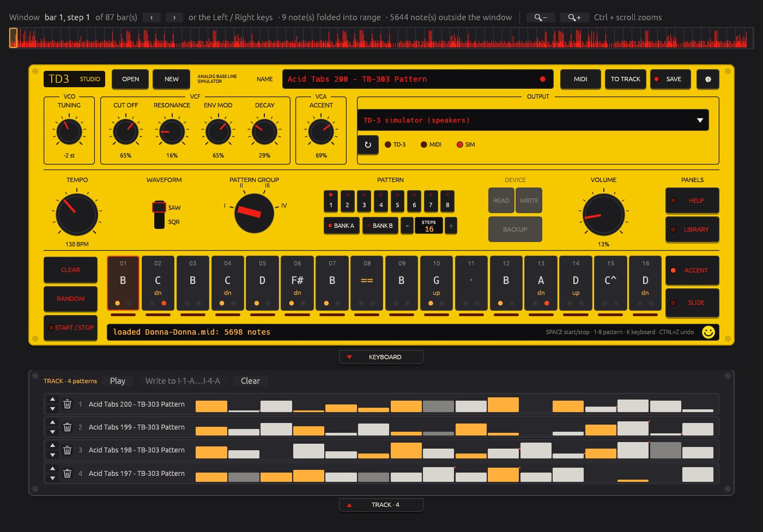Decrease steps with the minus button
This screenshot has height=532, width=763.
pos(407,226)
